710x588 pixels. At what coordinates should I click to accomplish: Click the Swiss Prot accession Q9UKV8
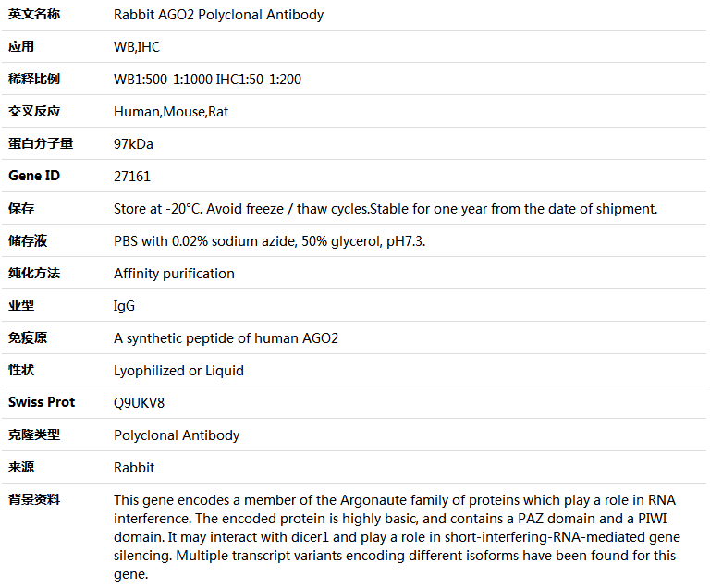tap(140, 403)
